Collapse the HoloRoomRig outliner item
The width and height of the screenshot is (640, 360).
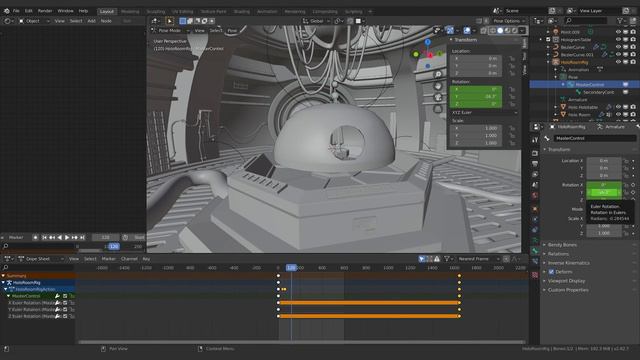(548, 62)
